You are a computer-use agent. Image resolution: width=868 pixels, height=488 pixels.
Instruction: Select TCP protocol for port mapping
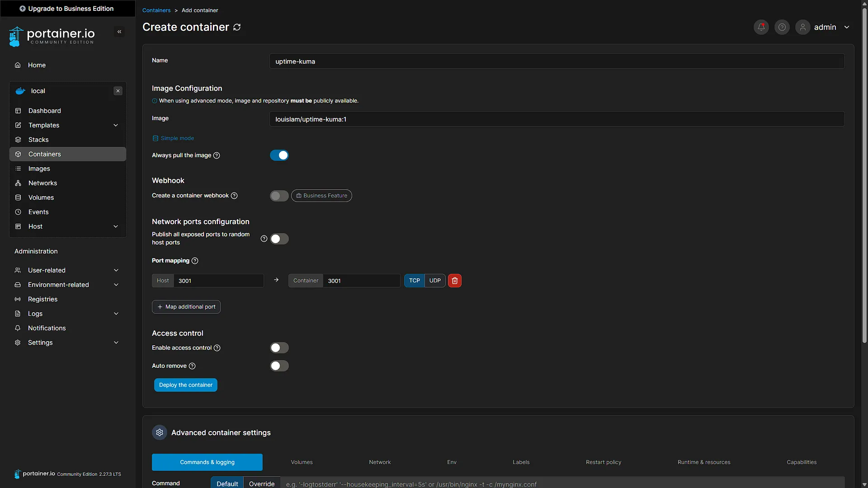(415, 281)
